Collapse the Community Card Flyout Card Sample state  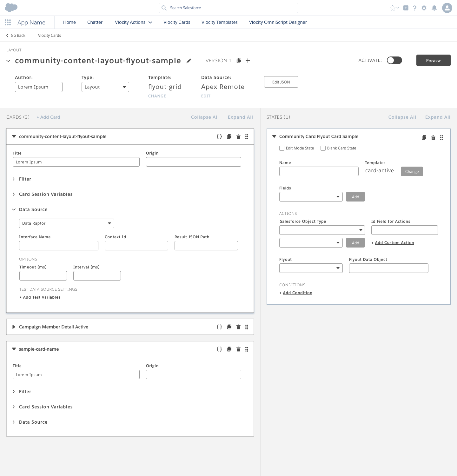(274, 136)
